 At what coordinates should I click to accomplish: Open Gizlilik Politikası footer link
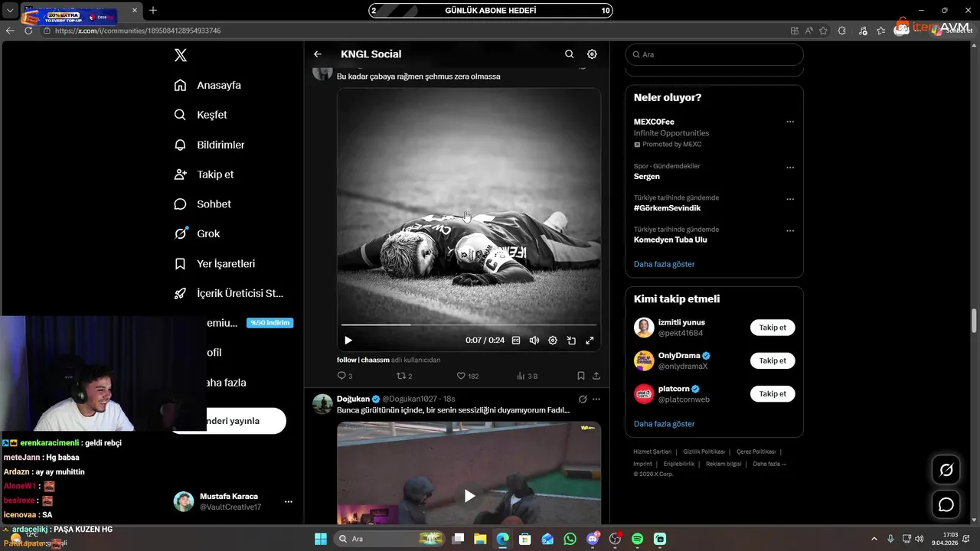click(x=703, y=452)
